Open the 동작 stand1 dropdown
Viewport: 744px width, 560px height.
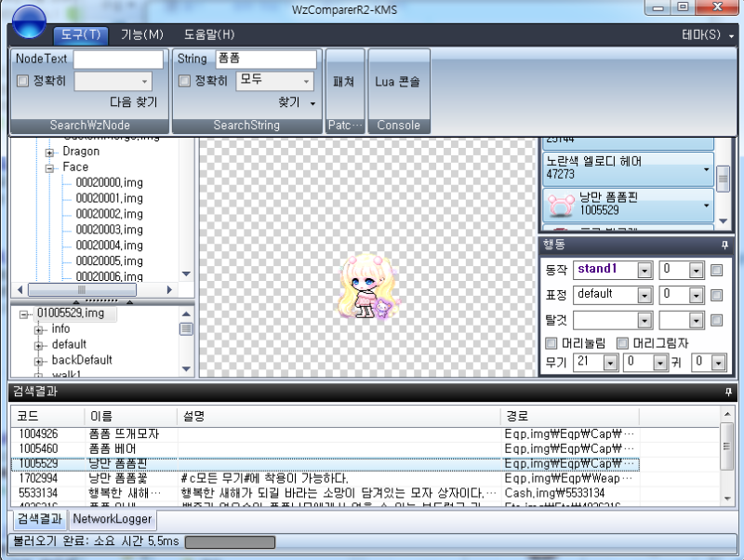[644, 270]
